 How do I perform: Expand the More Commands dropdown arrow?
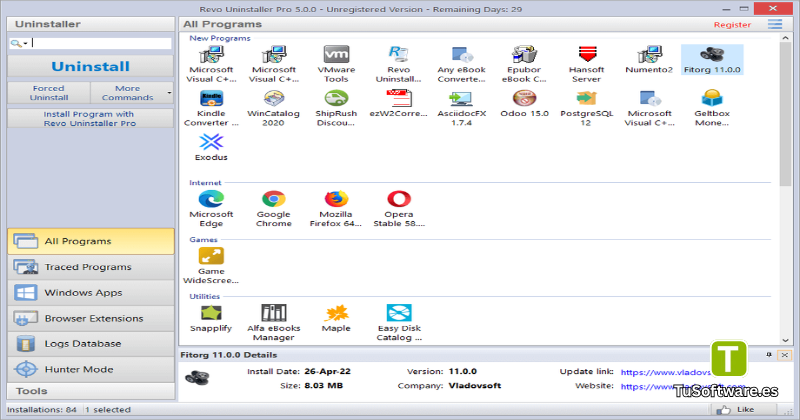tap(169, 93)
